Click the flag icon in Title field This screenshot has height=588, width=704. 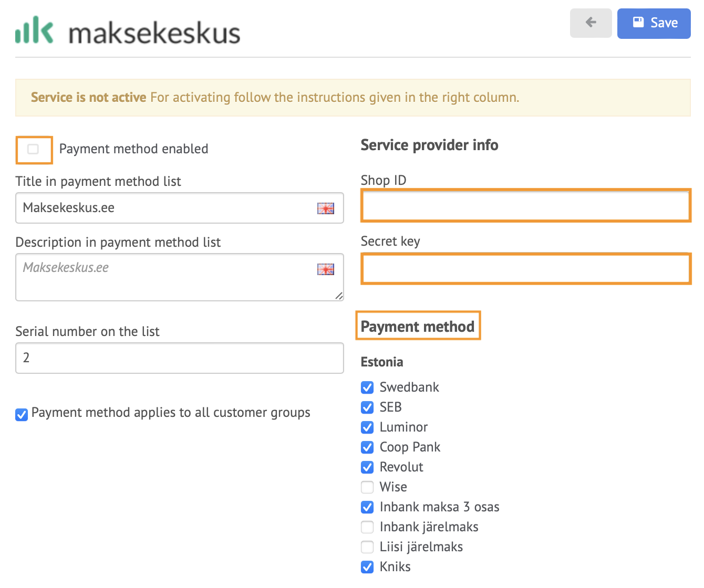(x=326, y=208)
